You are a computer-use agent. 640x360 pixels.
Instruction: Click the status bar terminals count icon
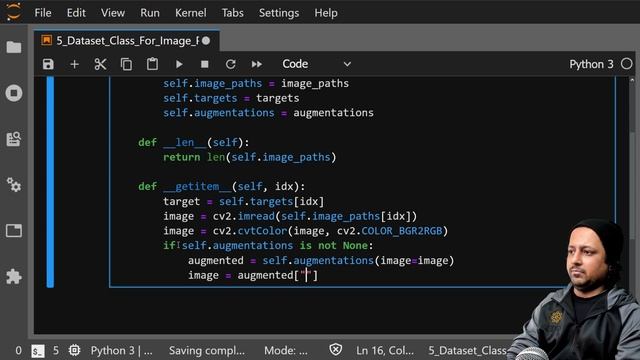pyautogui.click(x=38, y=351)
